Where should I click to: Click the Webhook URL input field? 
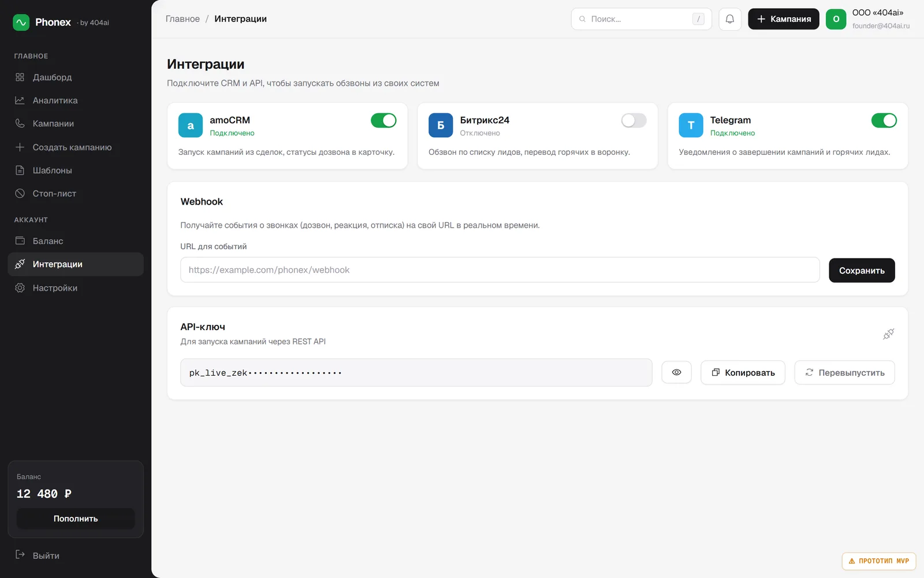coord(500,270)
